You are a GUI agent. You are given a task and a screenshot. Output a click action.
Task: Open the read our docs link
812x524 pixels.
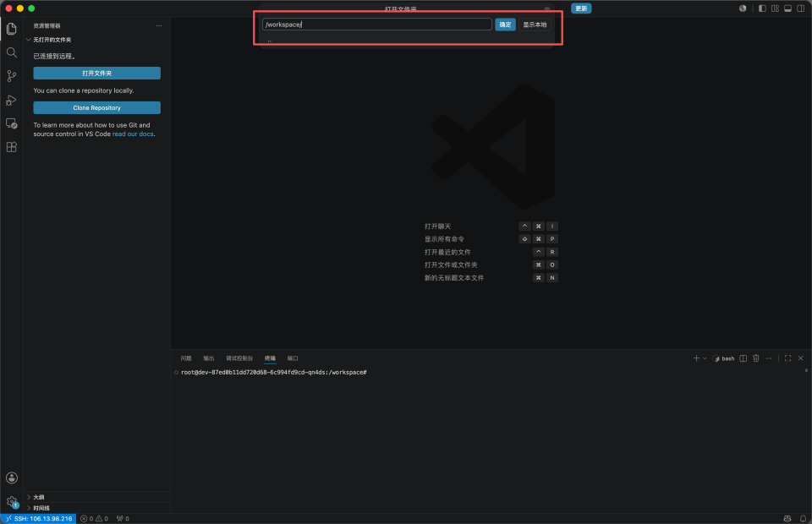133,134
